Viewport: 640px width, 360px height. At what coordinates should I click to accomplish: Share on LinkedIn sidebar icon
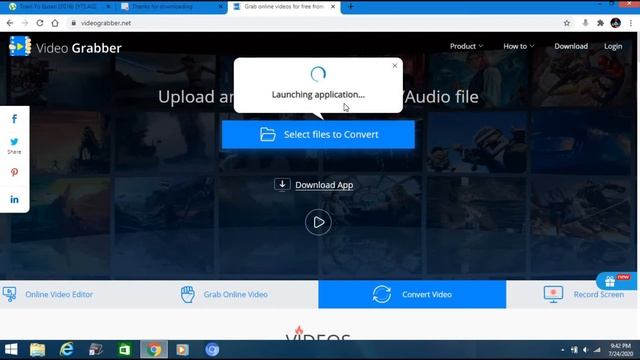point(14,199)
